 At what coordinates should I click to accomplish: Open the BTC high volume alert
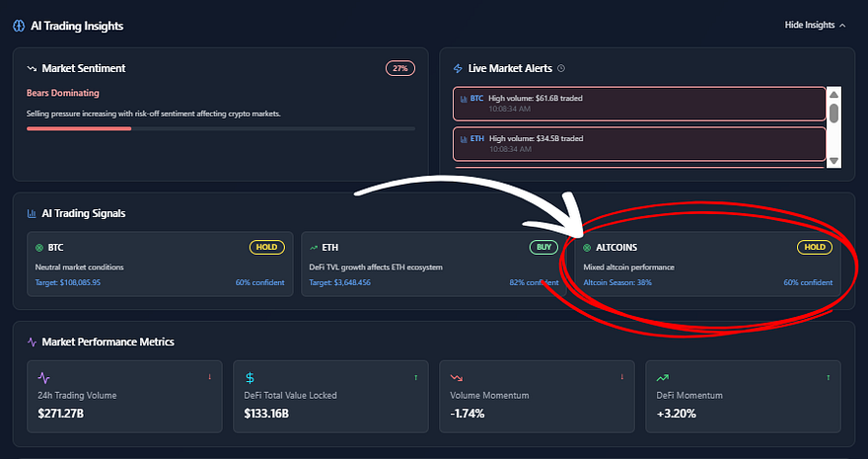point(638,103)
